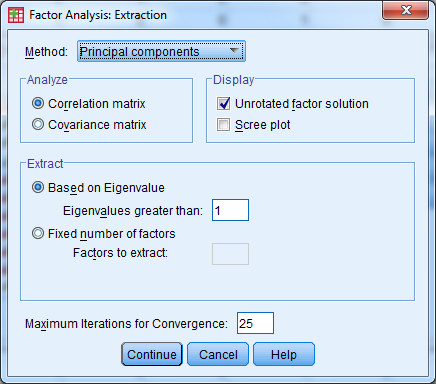Click the Scree plot label text
Viewport: 436px width, 384px height.
tap(263, 125)
